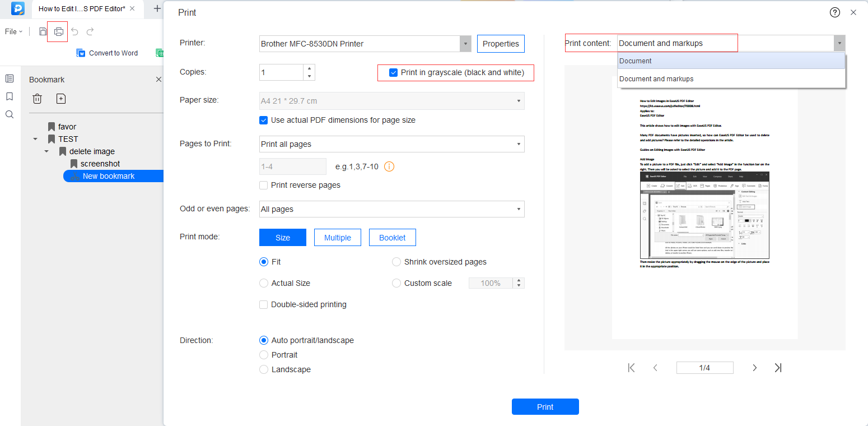
Task: Click the page range 1-4 field
Action: click(x=293, y=166)
